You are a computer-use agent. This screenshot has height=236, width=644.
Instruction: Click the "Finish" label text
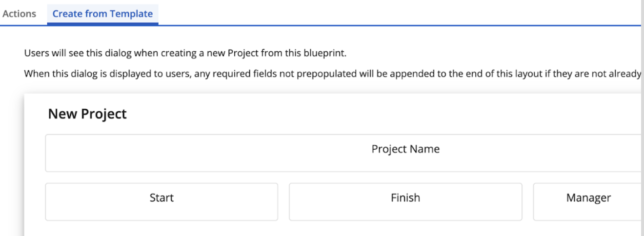(x=405, y=198)
